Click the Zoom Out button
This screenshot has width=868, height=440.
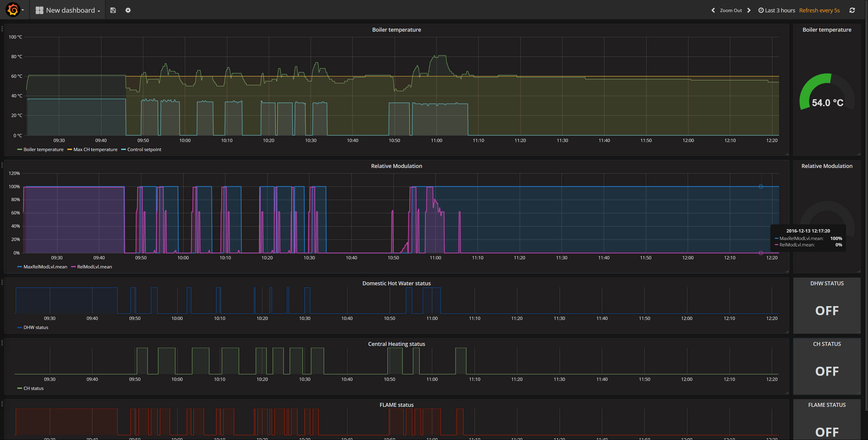[731, 11]
